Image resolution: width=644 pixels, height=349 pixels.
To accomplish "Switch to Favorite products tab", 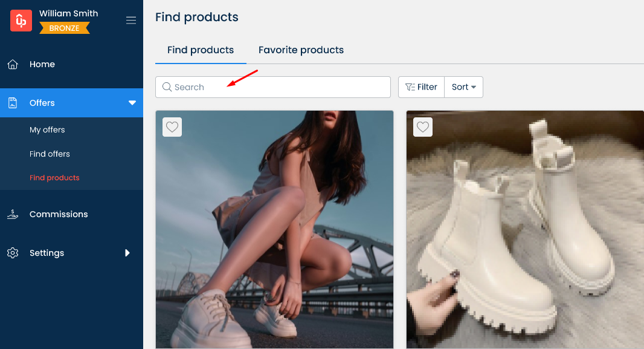I will click(x=301, y=50).
